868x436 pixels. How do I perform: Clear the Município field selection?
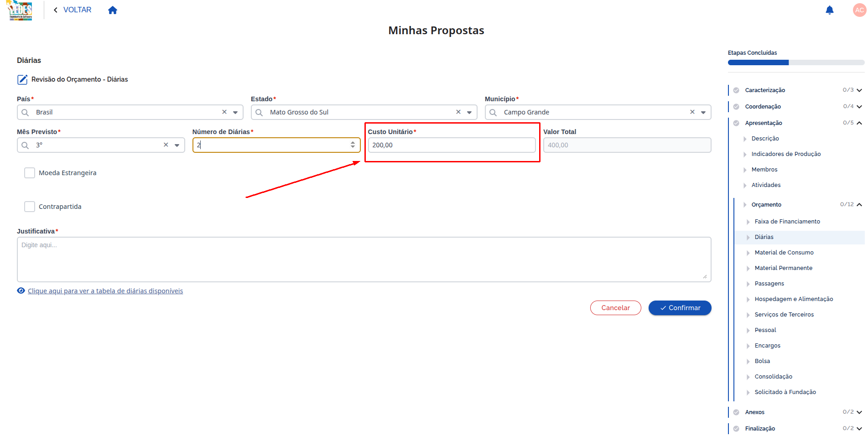[692, 112]
